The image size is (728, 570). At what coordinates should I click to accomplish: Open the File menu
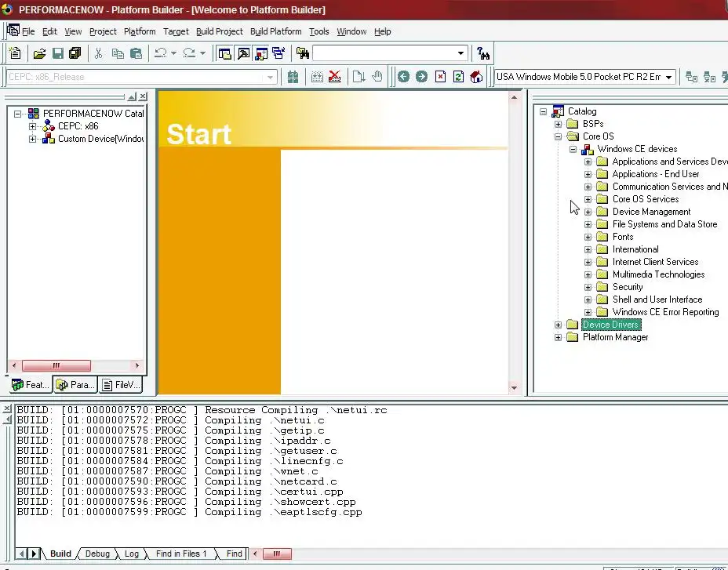click(28, 31)
